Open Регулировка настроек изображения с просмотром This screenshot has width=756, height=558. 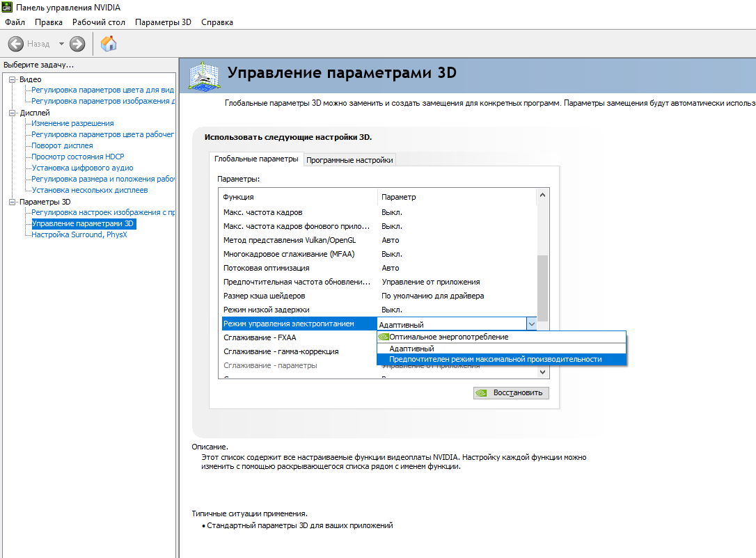[x=102, y=212]
